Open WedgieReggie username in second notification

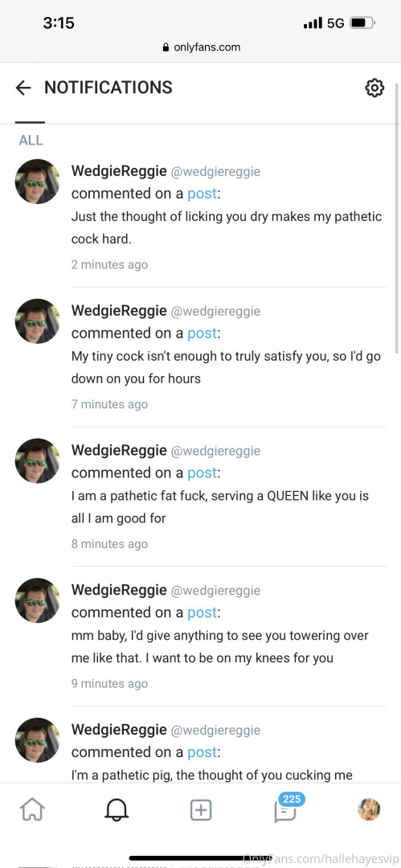119,310
